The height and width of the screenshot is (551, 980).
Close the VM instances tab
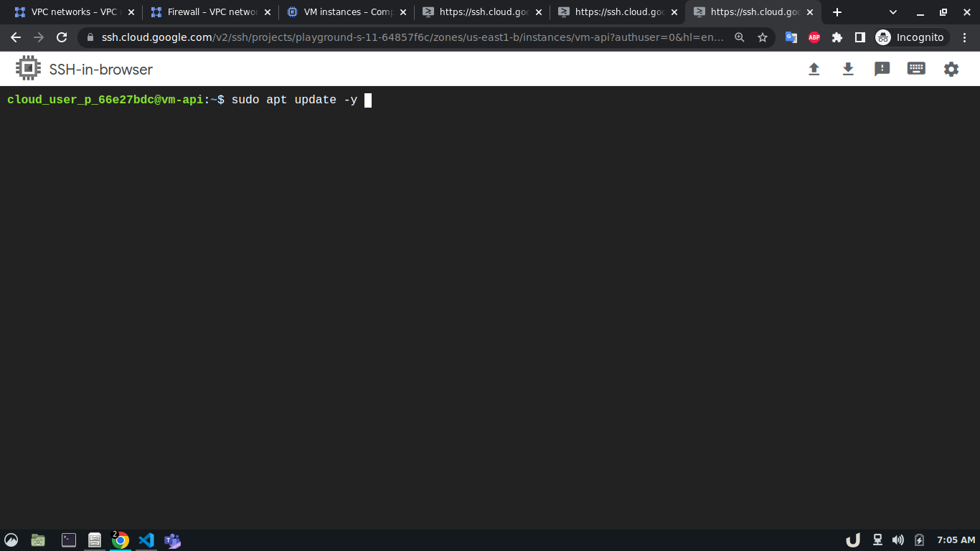[403, 12]
